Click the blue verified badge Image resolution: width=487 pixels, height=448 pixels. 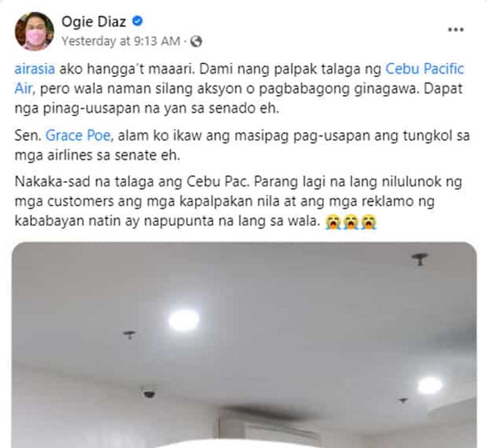tap(137, 21)
